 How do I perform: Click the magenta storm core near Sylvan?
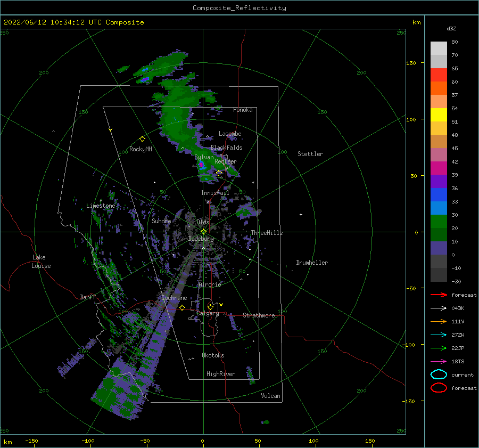(x=201, y=165)
